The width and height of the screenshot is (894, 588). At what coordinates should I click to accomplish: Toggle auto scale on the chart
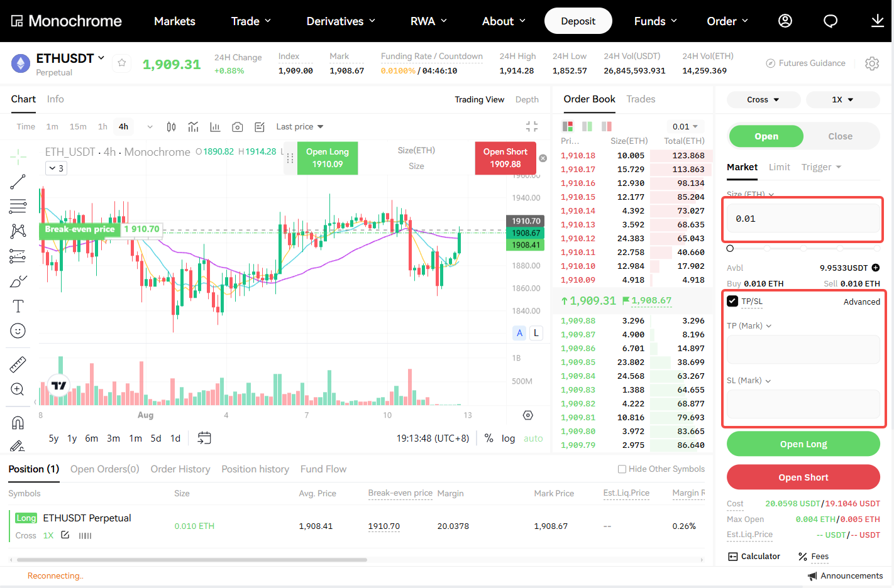point(533,438)
